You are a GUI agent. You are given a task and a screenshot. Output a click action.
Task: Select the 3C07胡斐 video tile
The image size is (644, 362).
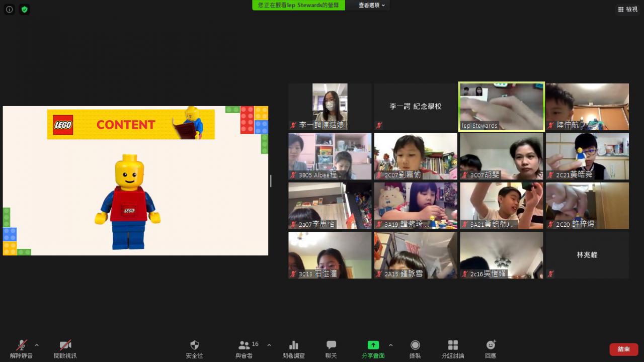coord(502,156)
